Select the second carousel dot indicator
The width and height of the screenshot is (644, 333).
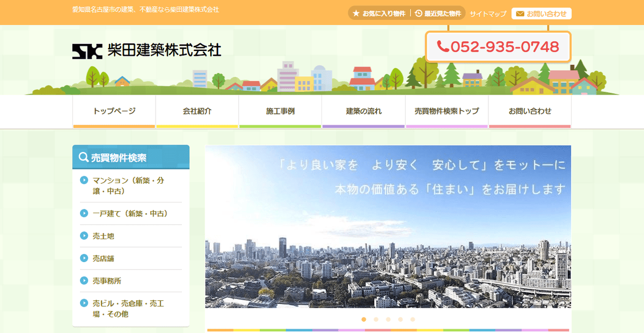(376, 319)
